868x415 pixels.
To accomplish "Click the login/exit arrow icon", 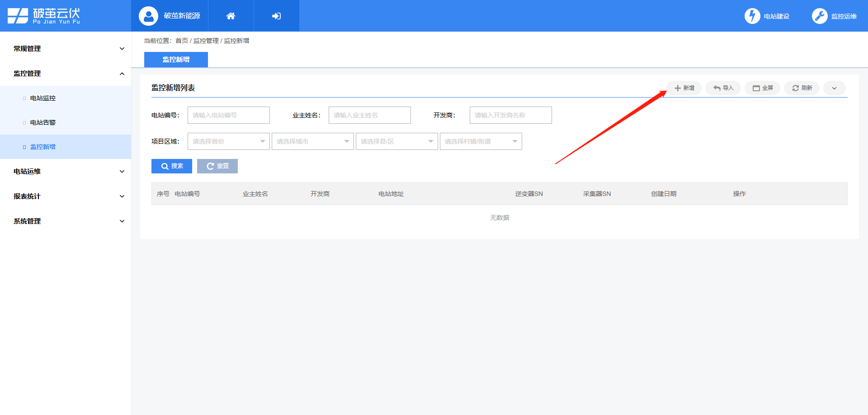I will pos(276,15).
